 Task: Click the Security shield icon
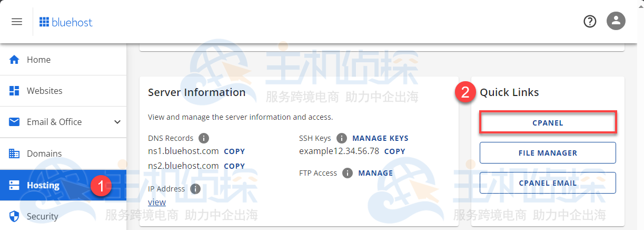[14, 216]
